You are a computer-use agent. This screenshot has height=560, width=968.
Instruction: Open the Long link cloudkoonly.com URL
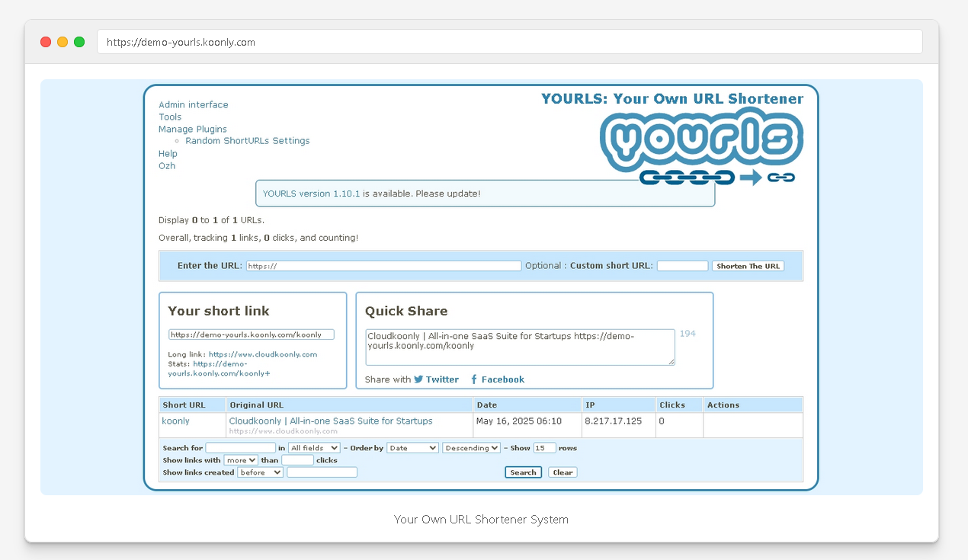pyautogui.click(x=263, y=354)
